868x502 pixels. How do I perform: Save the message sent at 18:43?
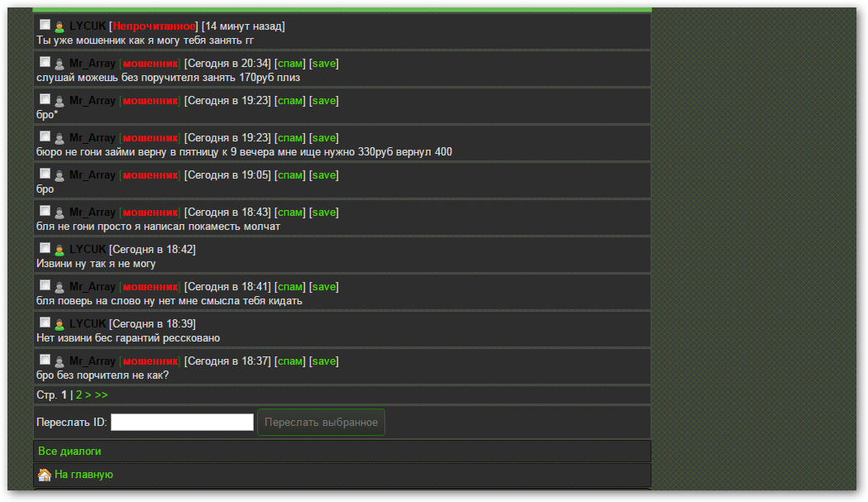coord(324,213)
